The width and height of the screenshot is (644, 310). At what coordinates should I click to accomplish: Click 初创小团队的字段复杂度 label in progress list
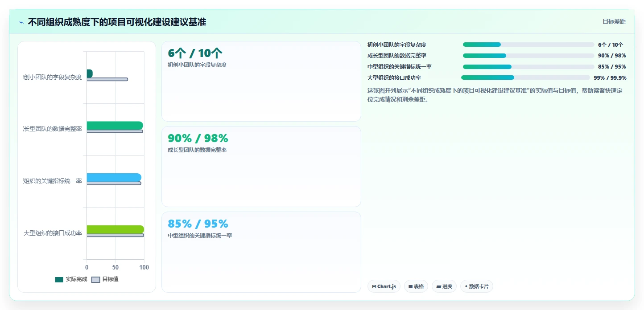[397, 45]
